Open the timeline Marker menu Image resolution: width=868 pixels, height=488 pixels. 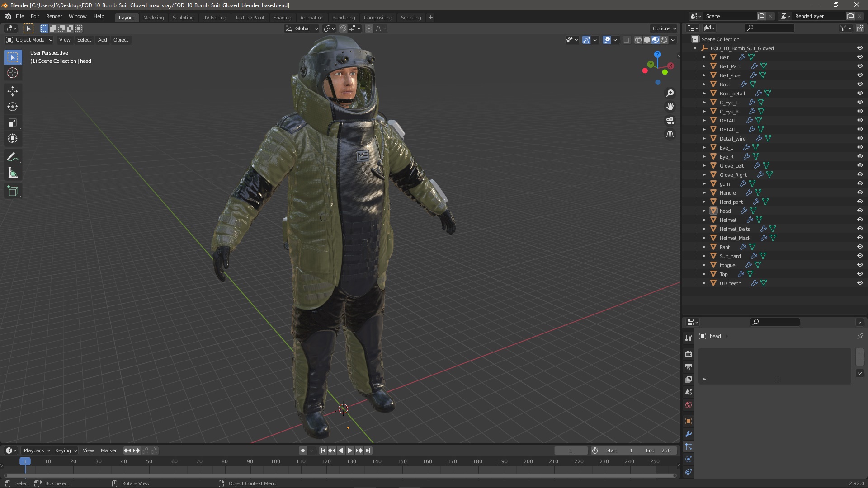pyautogui.click(x=108, y=450)
